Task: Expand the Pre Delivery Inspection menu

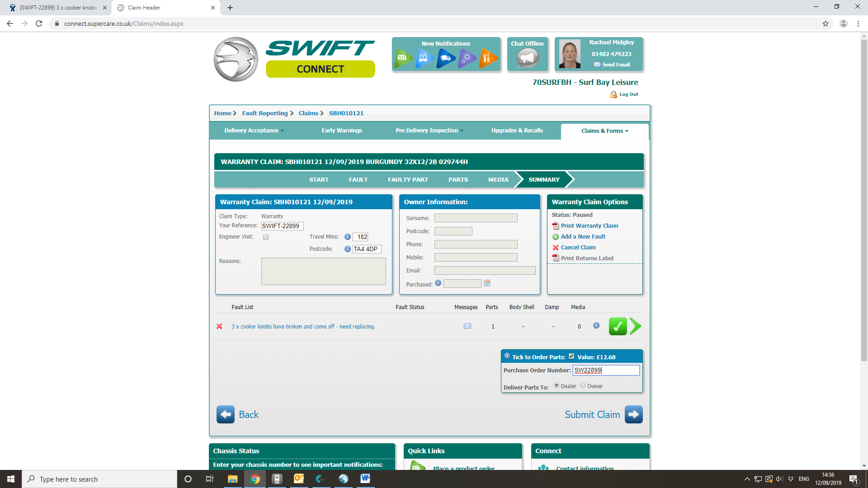Action: (x=429, y=131)
